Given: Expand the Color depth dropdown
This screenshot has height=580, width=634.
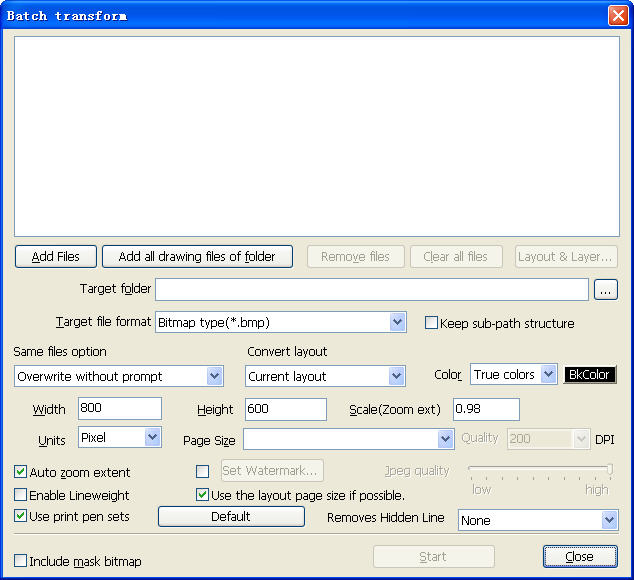Looking at the screenshot, I should click(x=548, y=375).
